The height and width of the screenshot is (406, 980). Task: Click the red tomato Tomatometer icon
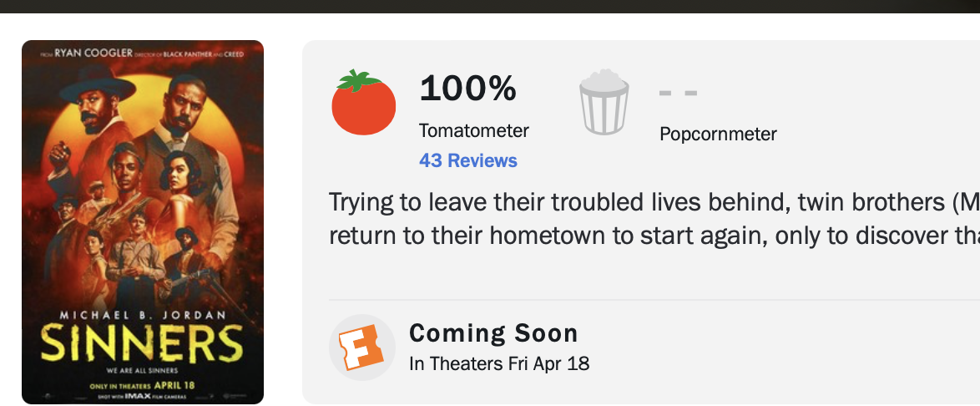coord(363,103)
